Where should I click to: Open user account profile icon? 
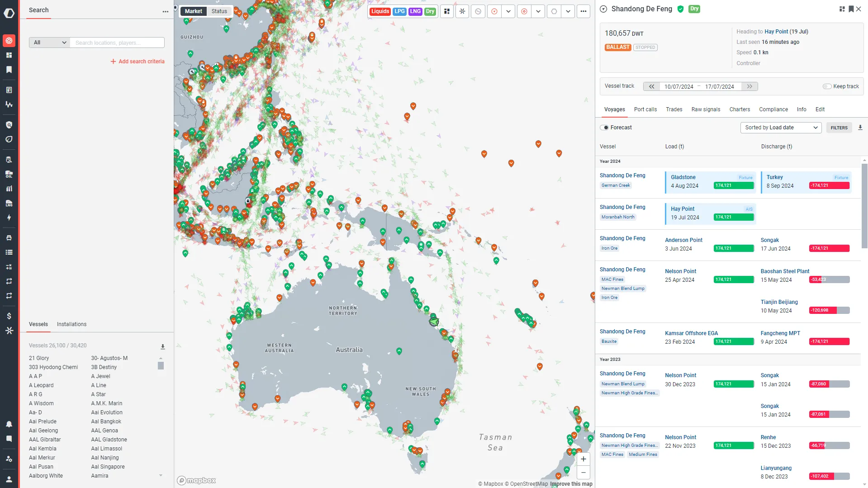click(x=9, y=479)
